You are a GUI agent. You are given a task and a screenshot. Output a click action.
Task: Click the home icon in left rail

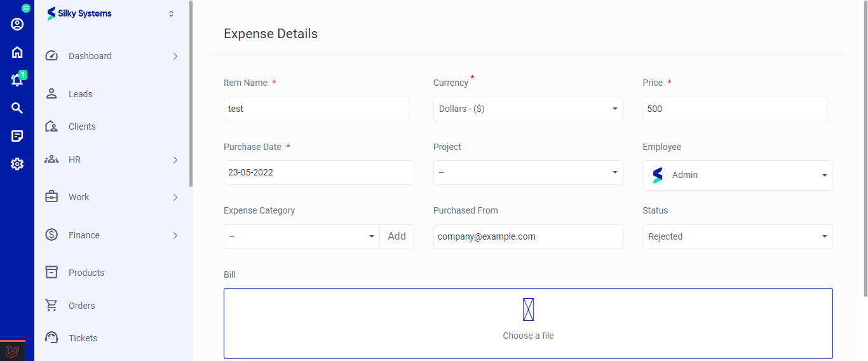coord(17,52)
